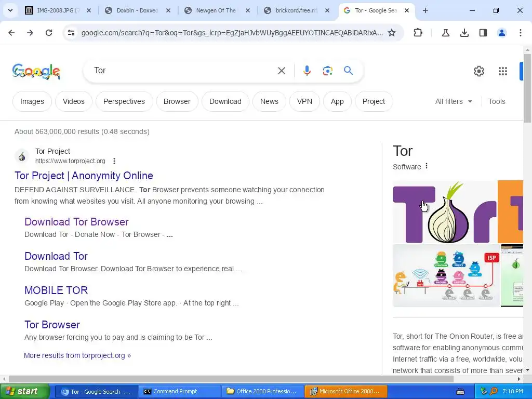This screenshot has height=399, width=532.
Task: Click the https://www.torproject.org URL text
Action: (x=70, y=161)
